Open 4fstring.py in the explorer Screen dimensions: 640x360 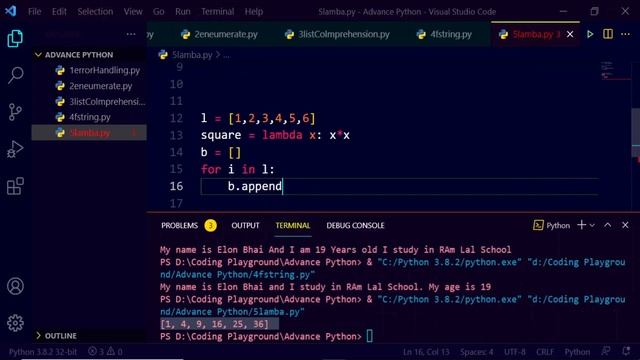click(x=89, y=117)
